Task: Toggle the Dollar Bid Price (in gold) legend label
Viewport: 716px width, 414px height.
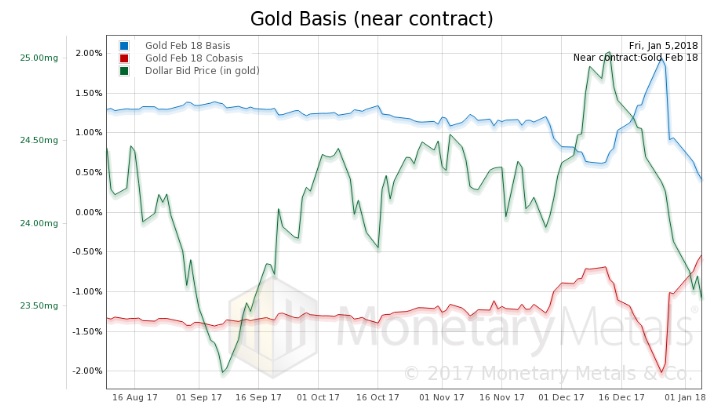Action: point(200,70)
